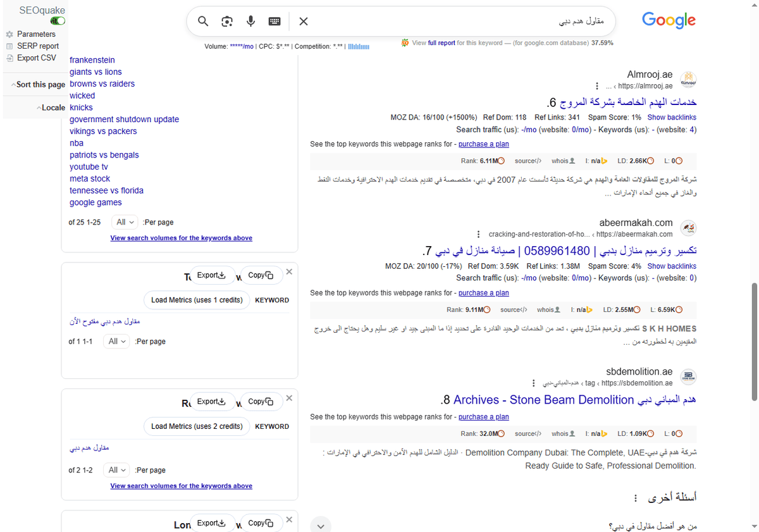Open the on-screen keyboard in search bar
Image resolution: width=759 pixels, height=532 pixels.
tap(274, 21)
